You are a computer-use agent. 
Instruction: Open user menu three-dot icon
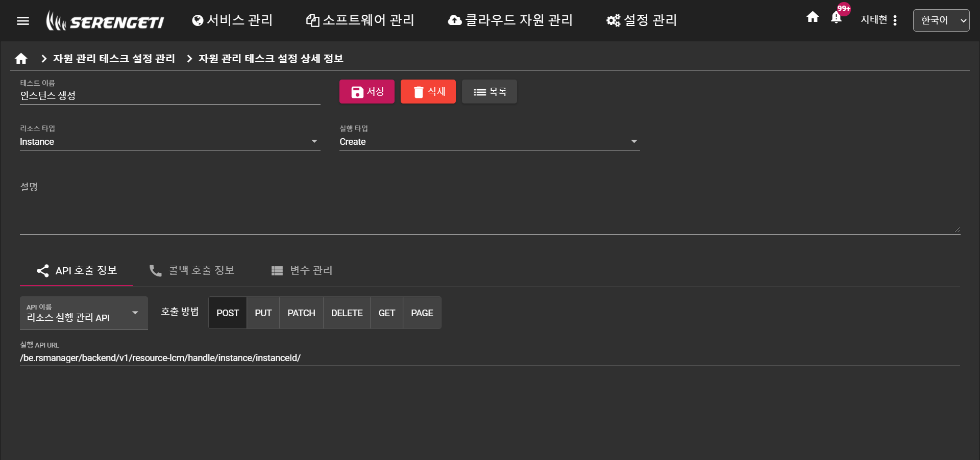pyautogui.click(x=895, y=20)
